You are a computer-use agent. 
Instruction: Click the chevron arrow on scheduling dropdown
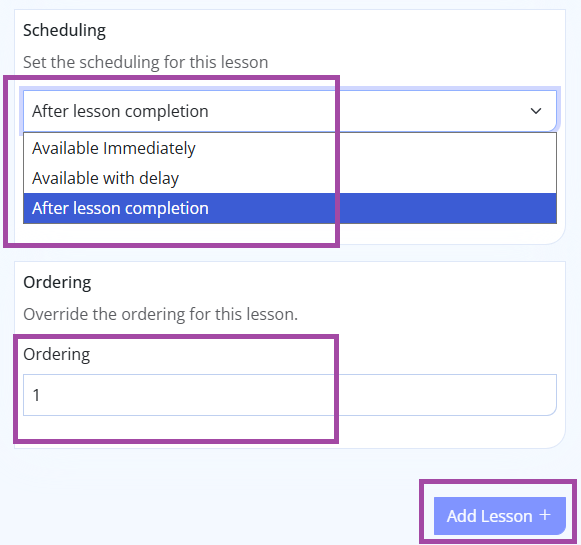pyautogui.click(x=536, y=111)
